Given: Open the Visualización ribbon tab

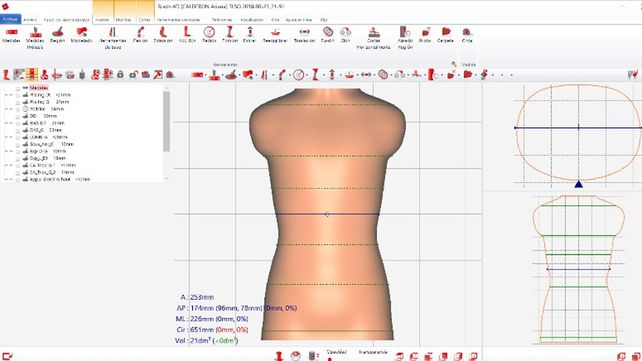Looking at the screenshot, I should pos(252,20).
